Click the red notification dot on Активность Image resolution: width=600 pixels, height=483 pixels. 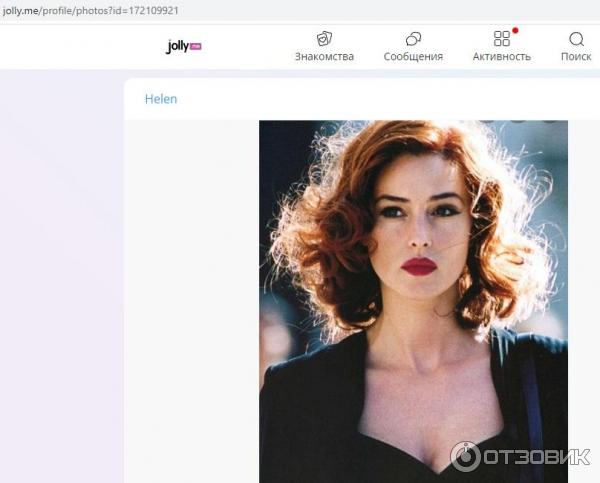(514, 31)
